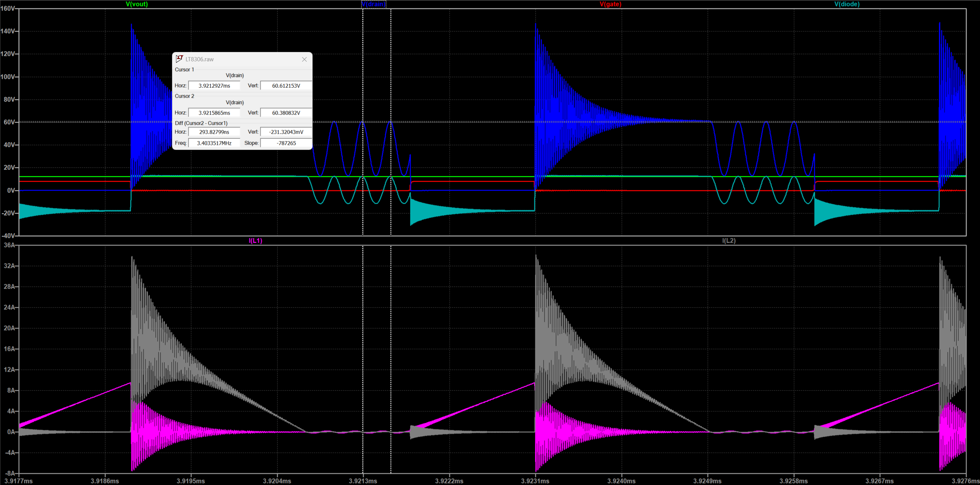The height and width of the screenshot is (485, 980).
Task: Click Cursor 1 Vert voltage field
Action: pyautogui.click(x=286, y=85)
